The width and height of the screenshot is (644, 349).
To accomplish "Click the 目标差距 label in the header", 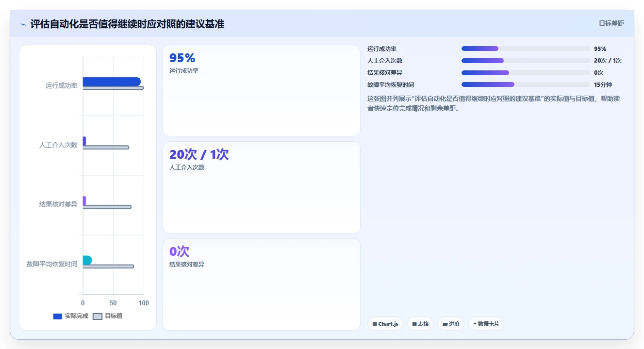I will pos(611,23).
